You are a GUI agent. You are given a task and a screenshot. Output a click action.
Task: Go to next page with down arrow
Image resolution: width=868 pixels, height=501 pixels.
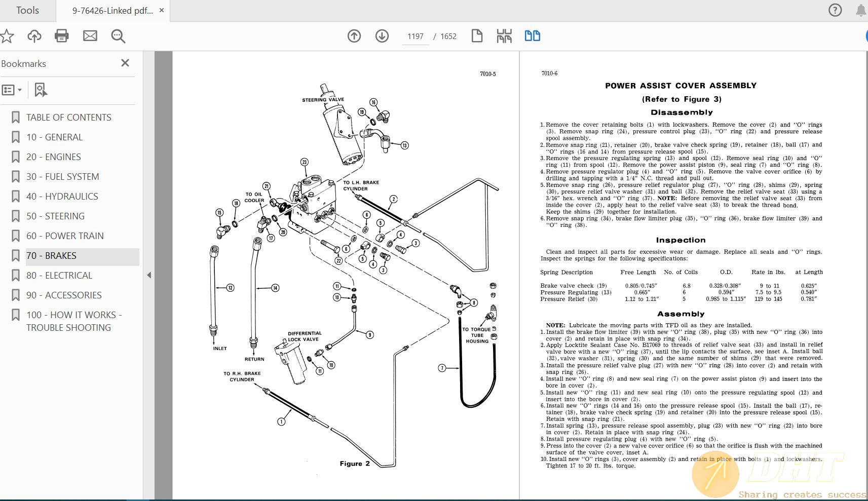pos(382,36)
